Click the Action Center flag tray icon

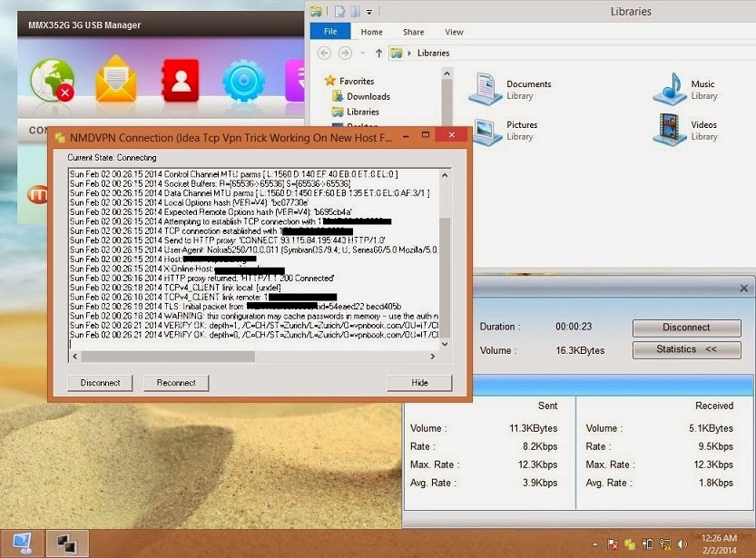tap(613, 544)
